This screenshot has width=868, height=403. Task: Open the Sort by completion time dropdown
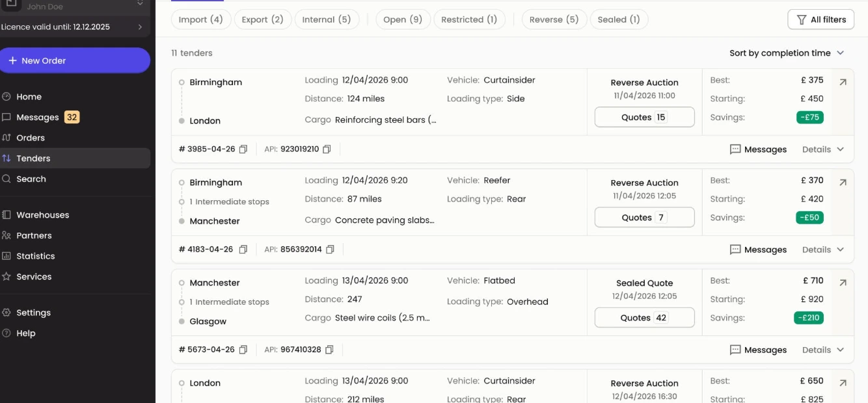click(x=787, y=53)
